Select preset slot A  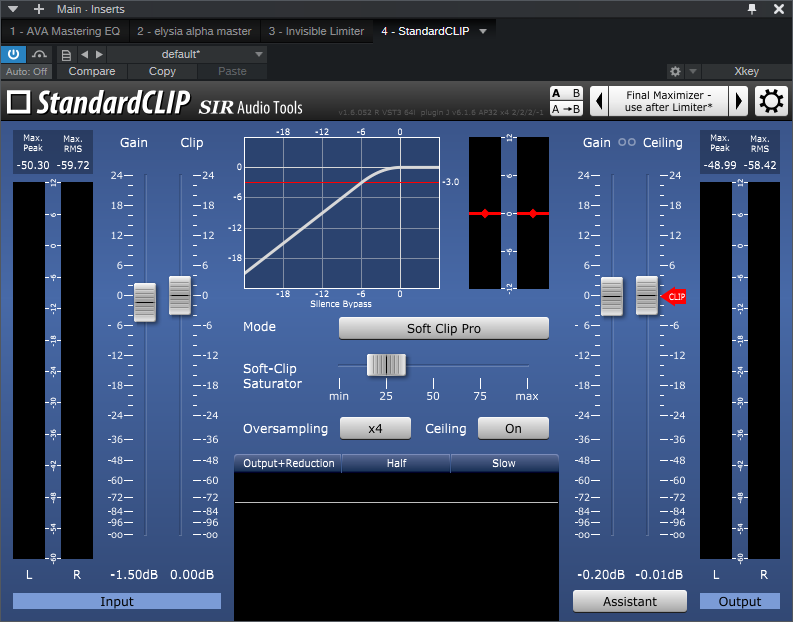pyautogui.click(x=556, y=94)
